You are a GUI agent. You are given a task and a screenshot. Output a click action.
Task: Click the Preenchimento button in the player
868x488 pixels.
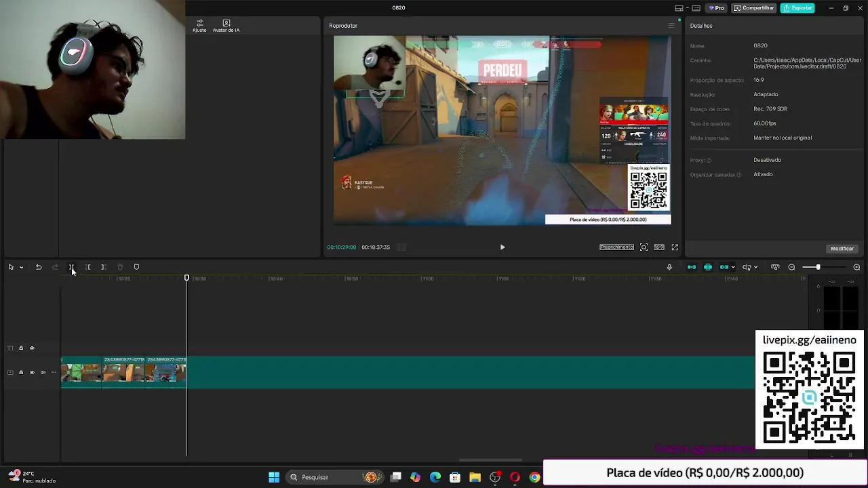616,247
